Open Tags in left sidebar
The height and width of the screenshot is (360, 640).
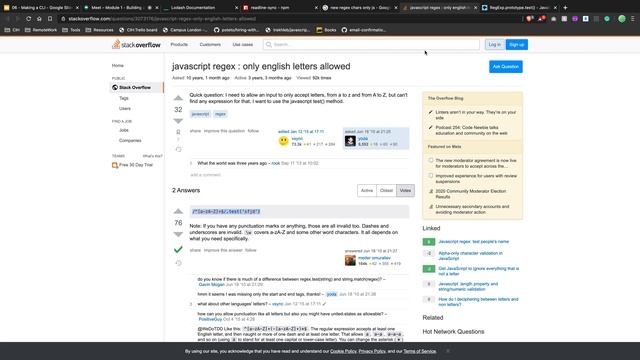tap(124, 98)
